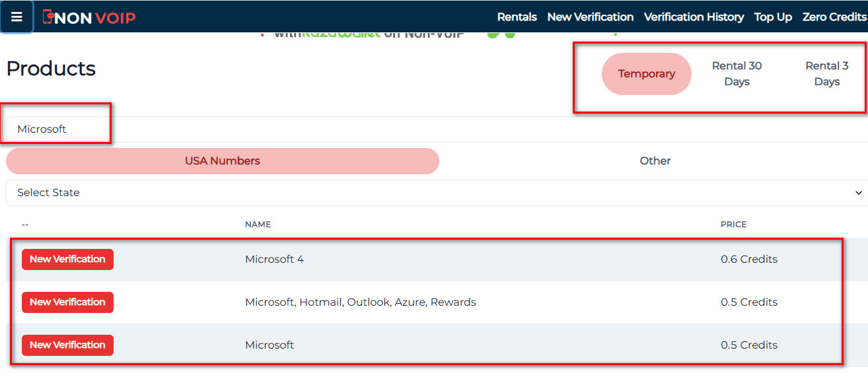Click the Microsoft search input field
The image size is (868, 377).
[436, 129]
